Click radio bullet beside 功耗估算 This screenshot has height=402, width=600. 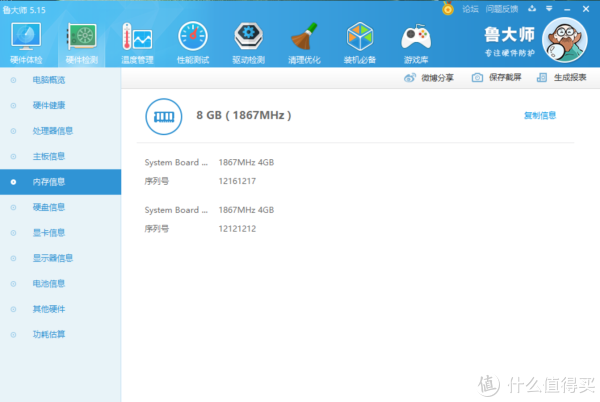[x=13, y=335]
